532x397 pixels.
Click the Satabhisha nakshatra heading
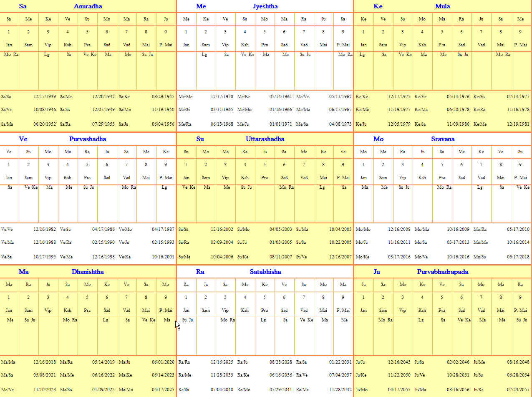[265, 272]
